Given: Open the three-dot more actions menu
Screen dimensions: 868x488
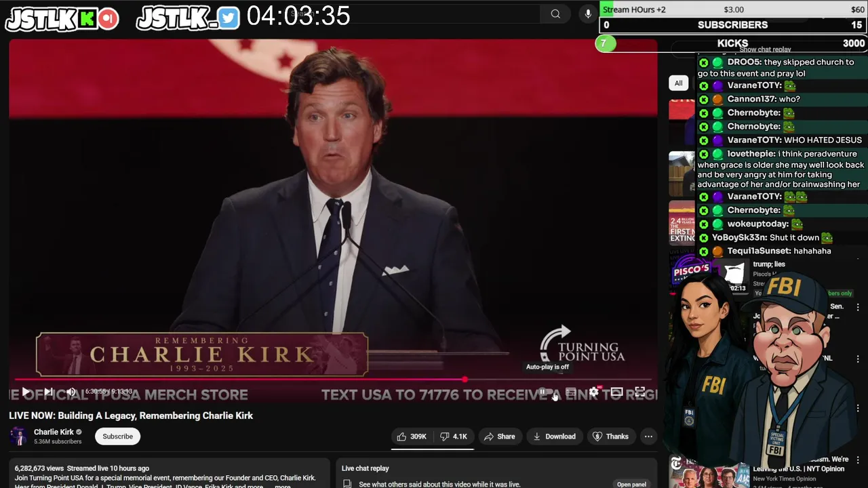Looking at the screenshot, I should click(x=648, y=436).
